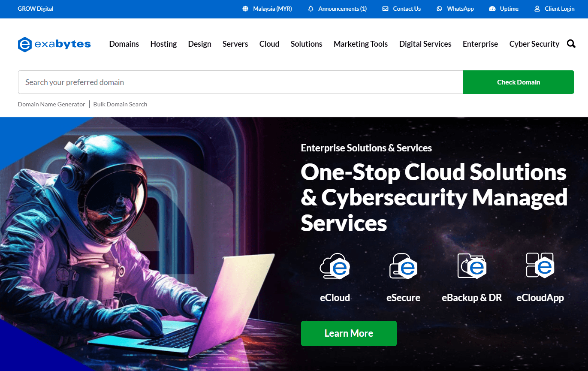This screenshot has height=371, width=588.
Task: Click the Client Login user icon
Action: (x=537, y=9)
